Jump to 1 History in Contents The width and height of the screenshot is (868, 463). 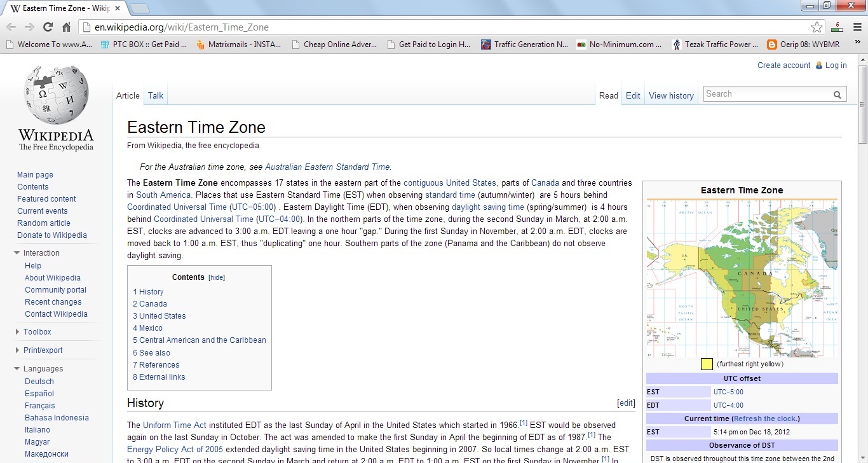click(x=148, y=292)
